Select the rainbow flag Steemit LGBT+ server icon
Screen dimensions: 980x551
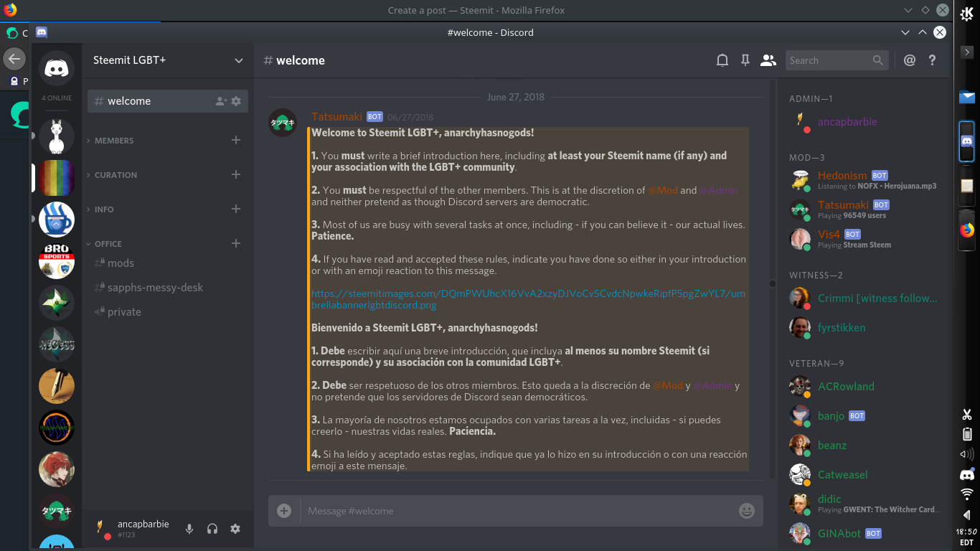(x=57, y=178)
